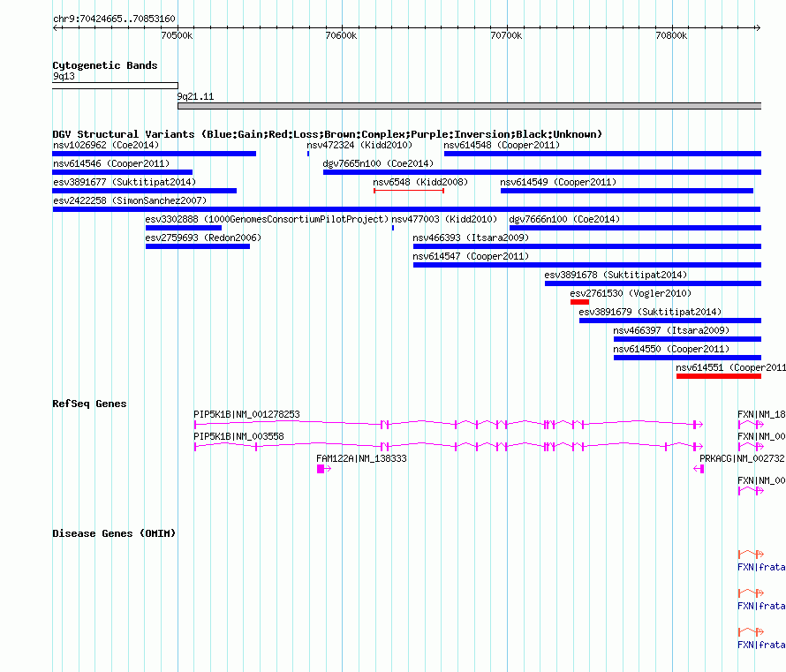
Task: Click the 70700k ruler tick label
Action: 506,35
